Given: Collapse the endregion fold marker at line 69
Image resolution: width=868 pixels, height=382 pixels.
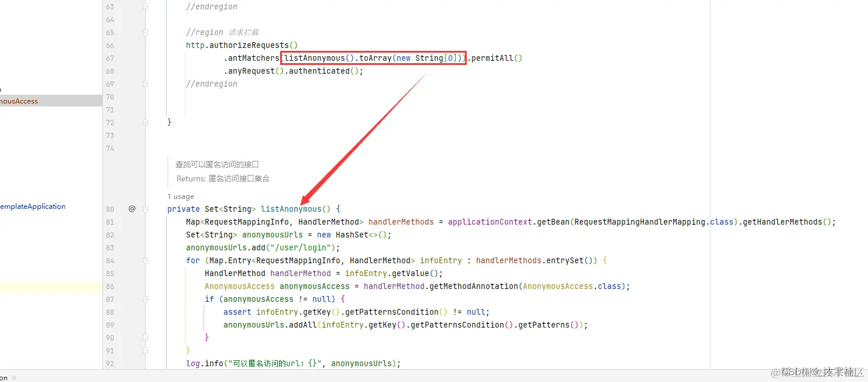Looking at the screenshot, I should (x=146, y=84).
